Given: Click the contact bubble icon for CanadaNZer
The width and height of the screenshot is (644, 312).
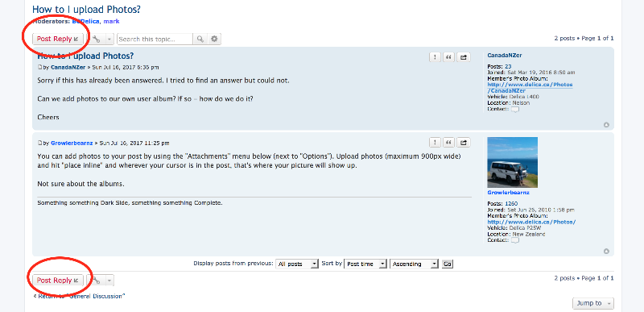Looking at the screenshot, I should [x=514, y=110].
